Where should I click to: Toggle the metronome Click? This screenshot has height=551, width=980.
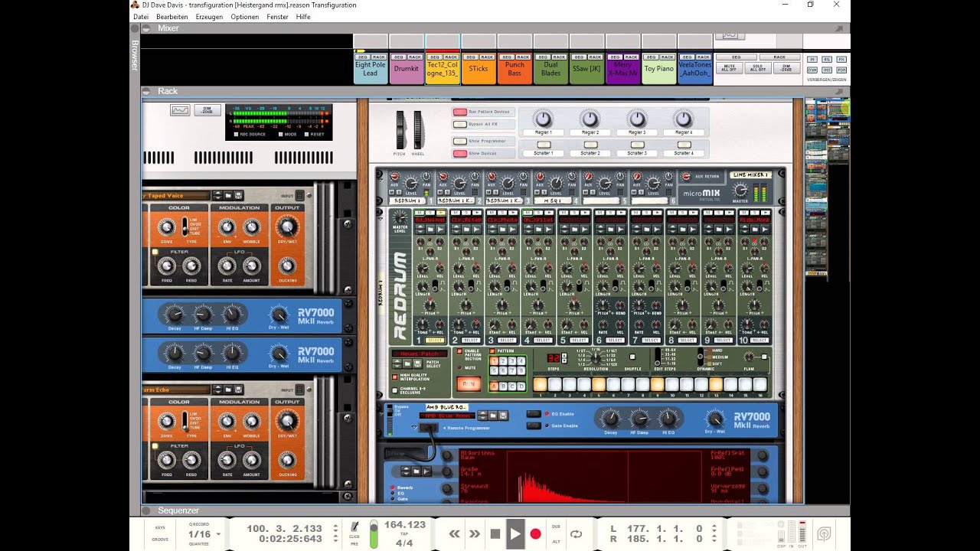pos(354,530)
